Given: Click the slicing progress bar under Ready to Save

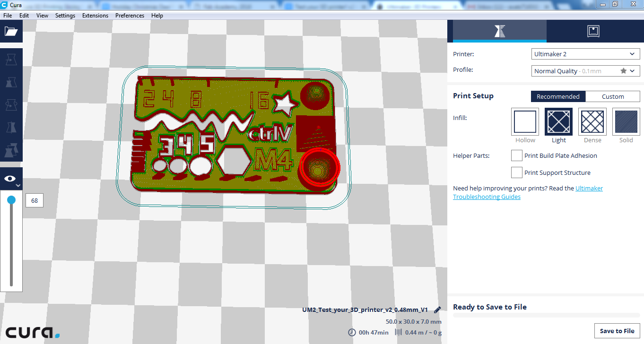Looking at the screenshot, I should [546, 315].
